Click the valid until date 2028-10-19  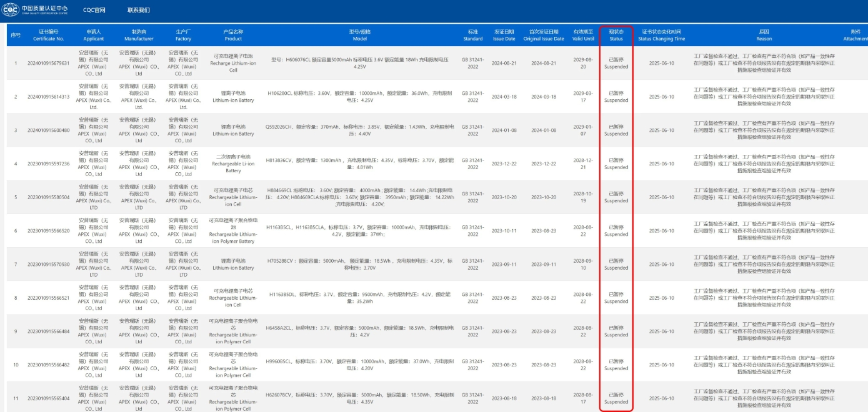coord(584,197)
